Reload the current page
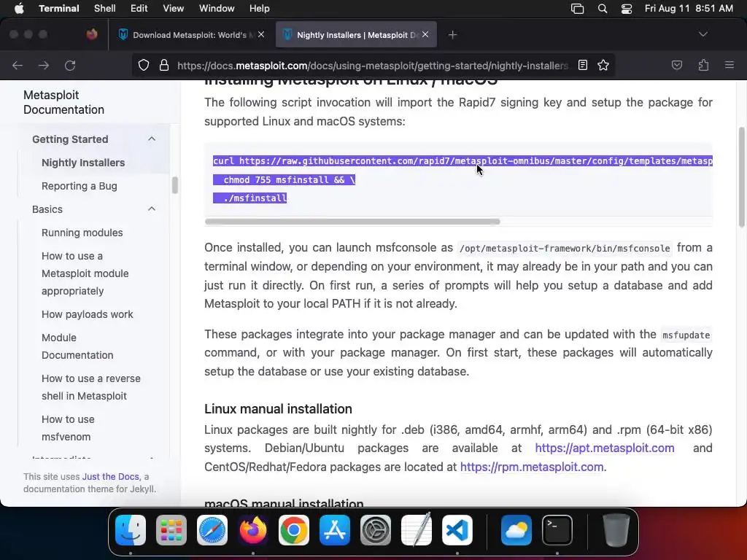 pyautogui.click(x=70, y=65)
